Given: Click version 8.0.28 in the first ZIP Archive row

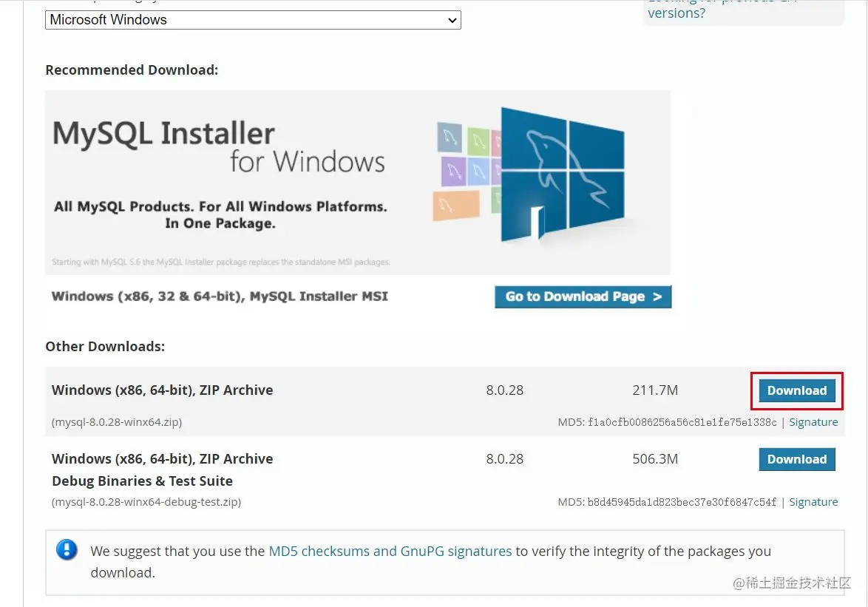Looking at the screenshot, I should pos(505,390).
